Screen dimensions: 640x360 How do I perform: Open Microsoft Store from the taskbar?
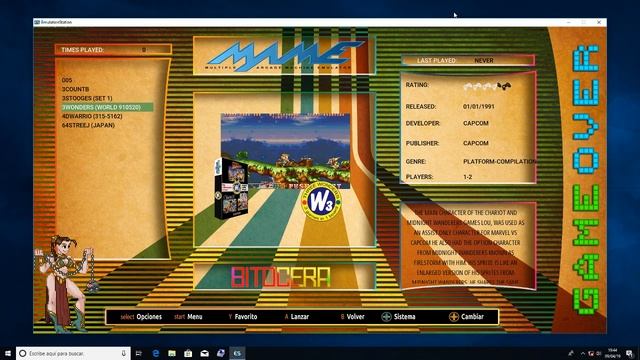coord(188,353)
